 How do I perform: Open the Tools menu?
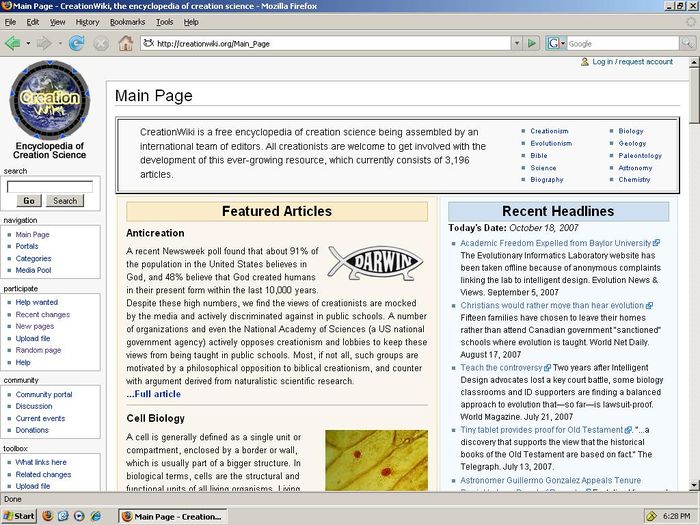point(164,21)
